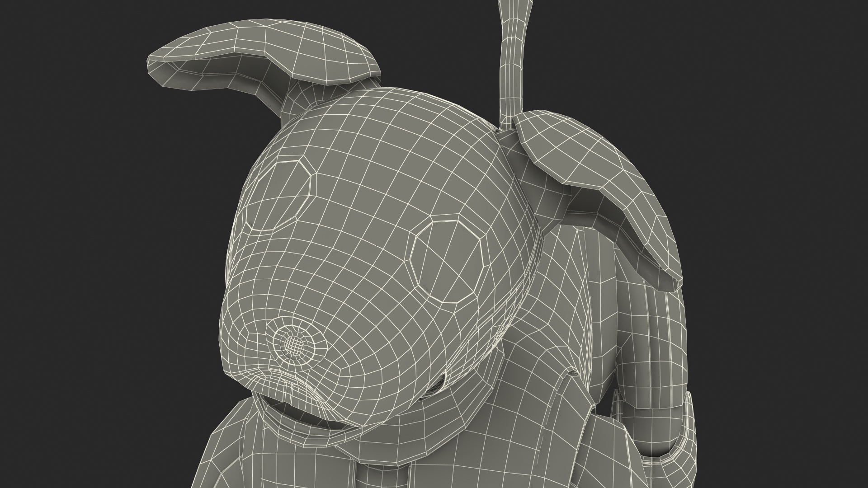The height and width of the screenshot is (488, 868).
Task: Select the circular nose on the model's snout
Action: coord(295,346)
